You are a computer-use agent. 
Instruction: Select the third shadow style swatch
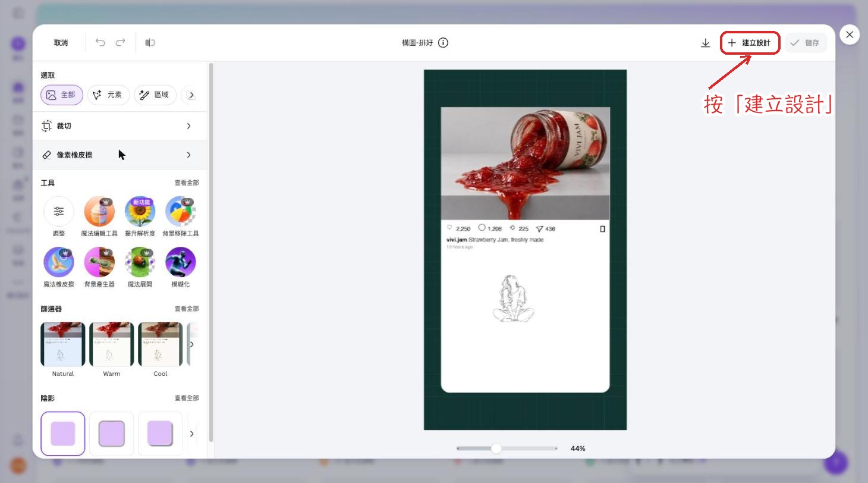161,434
